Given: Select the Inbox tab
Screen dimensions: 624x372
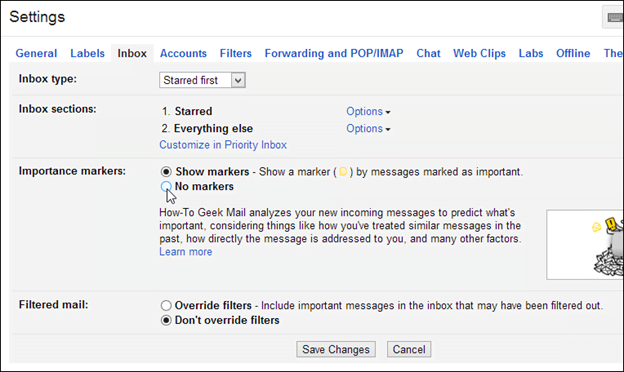Looking at the screenshot, I should click(x=132, y=53).
